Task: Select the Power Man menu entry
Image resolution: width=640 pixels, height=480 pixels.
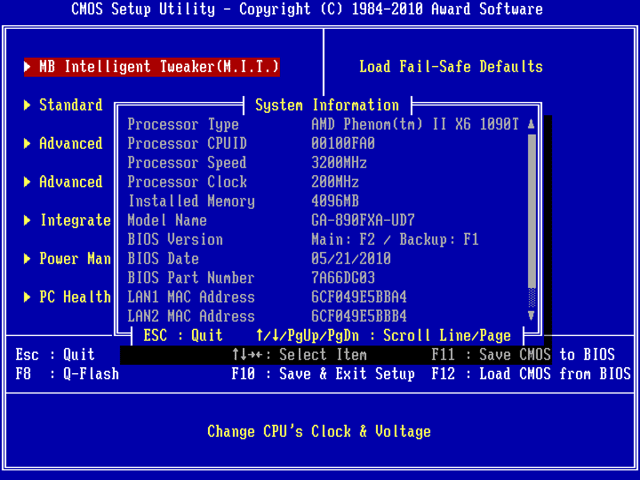Action: 75,259
